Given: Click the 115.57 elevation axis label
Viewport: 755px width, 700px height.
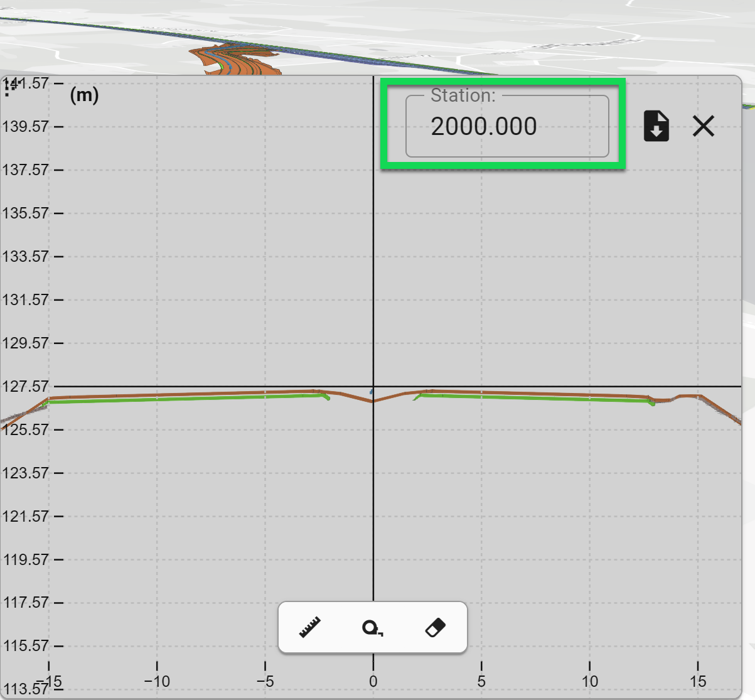Looking at the screenshot, I should [x=25, y=645].
